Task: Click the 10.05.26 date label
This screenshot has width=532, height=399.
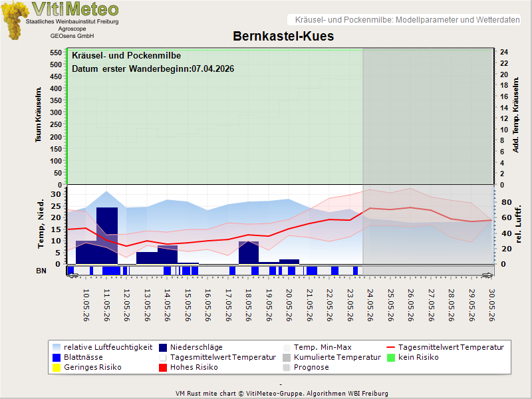Action: 86,305
